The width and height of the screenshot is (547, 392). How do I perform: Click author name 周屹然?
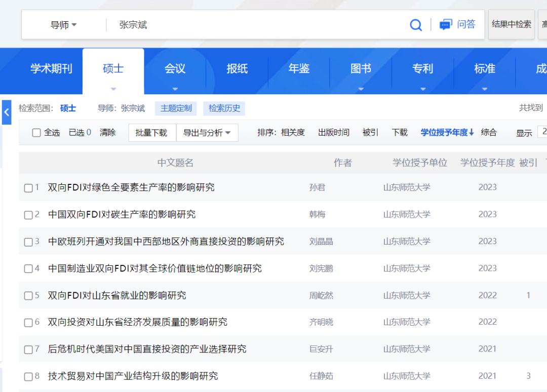tap(321, 295)
